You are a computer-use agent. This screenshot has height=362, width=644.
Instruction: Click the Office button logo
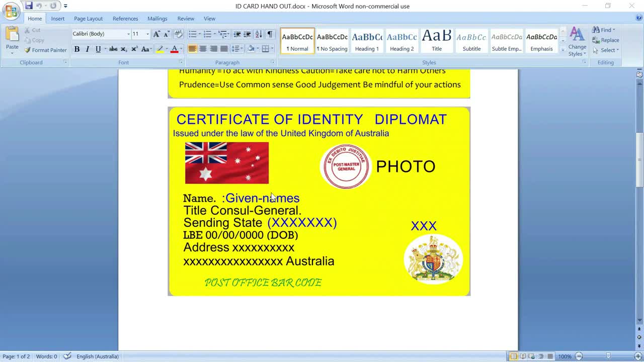click(x=11, y=11)
